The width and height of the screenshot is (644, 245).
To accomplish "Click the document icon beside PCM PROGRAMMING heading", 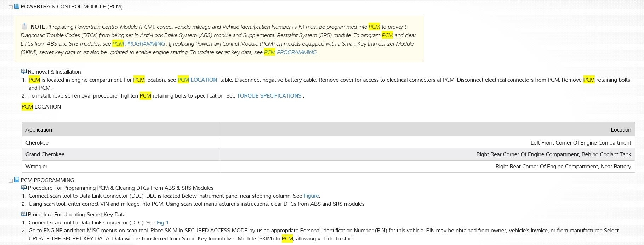I will click(17, 180).
